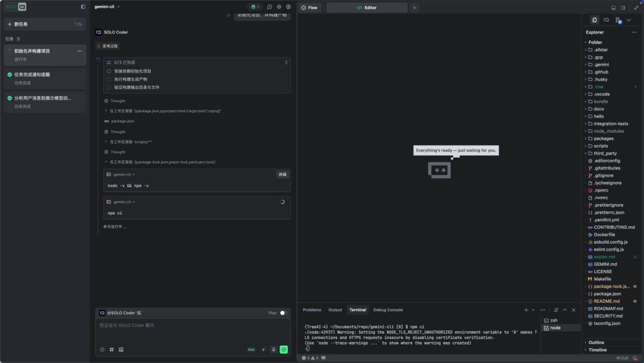Toggle bottom panel layout icon
Viewport: 644px width, 363px height.
point(613,7)
